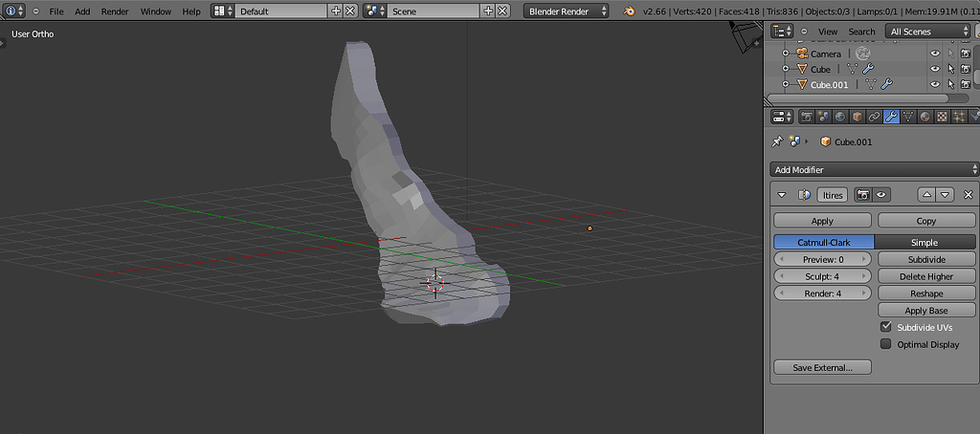
Task: Open the Render menu
Action: (x=115, y=11)
